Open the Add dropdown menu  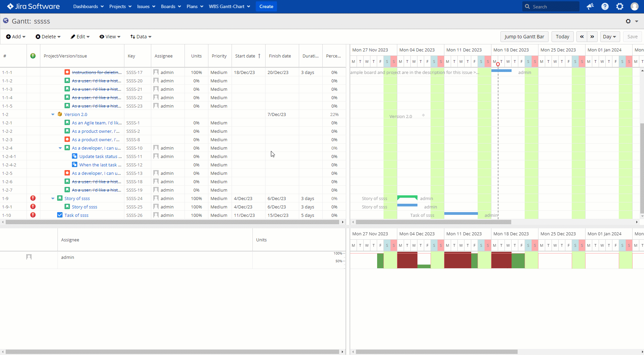(x=16, y=37)
